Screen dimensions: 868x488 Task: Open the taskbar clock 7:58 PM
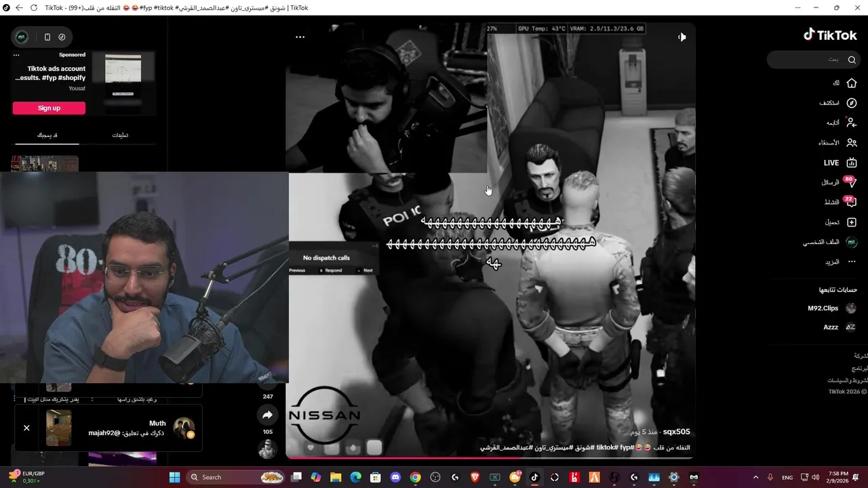click(x=838, y=477)
